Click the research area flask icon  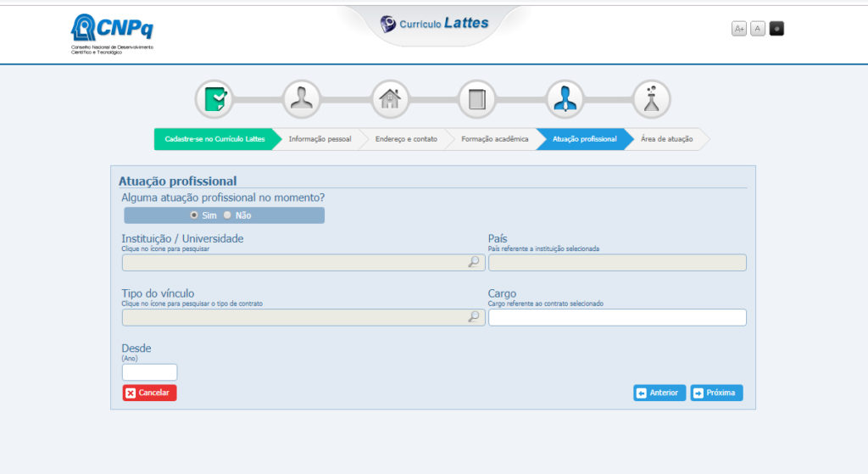651,99
